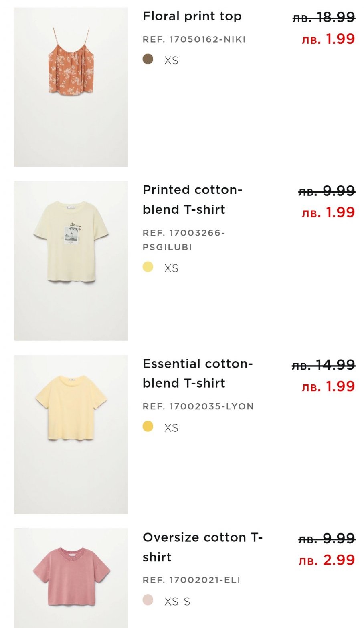Open the pink Oversize T-shirt image
This screenshot has height=628, width=364.
pyautogui.click(x=71, y=578)
